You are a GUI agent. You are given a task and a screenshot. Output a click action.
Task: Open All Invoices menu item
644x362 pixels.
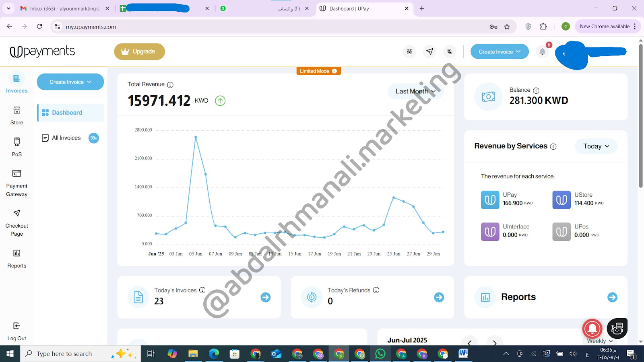[70, 138]
